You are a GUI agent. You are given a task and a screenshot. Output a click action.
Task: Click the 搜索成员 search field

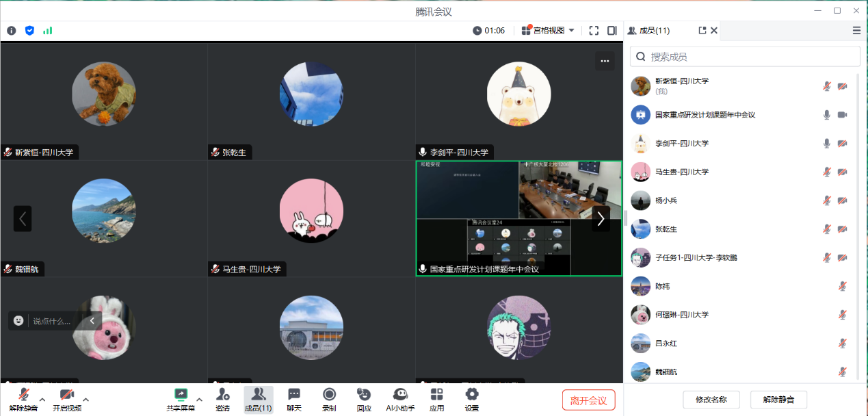pos(745,57)
